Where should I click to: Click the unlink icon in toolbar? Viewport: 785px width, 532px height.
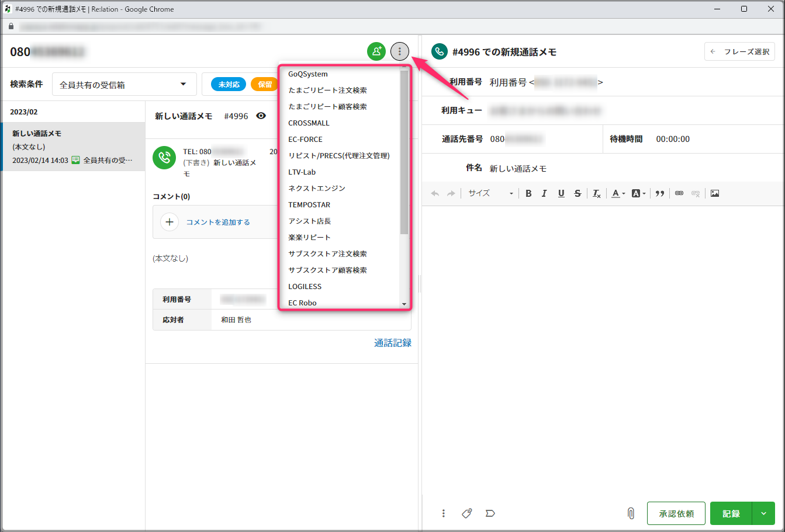point(695,193)
